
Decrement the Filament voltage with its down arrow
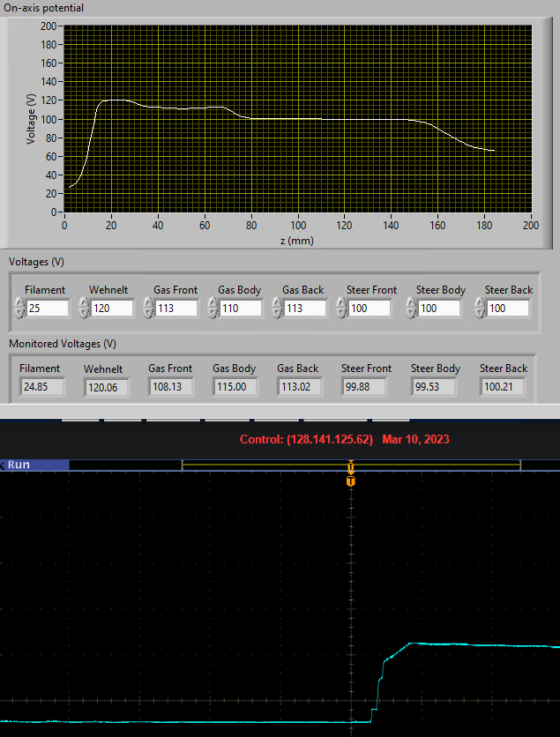click(19, 314)
